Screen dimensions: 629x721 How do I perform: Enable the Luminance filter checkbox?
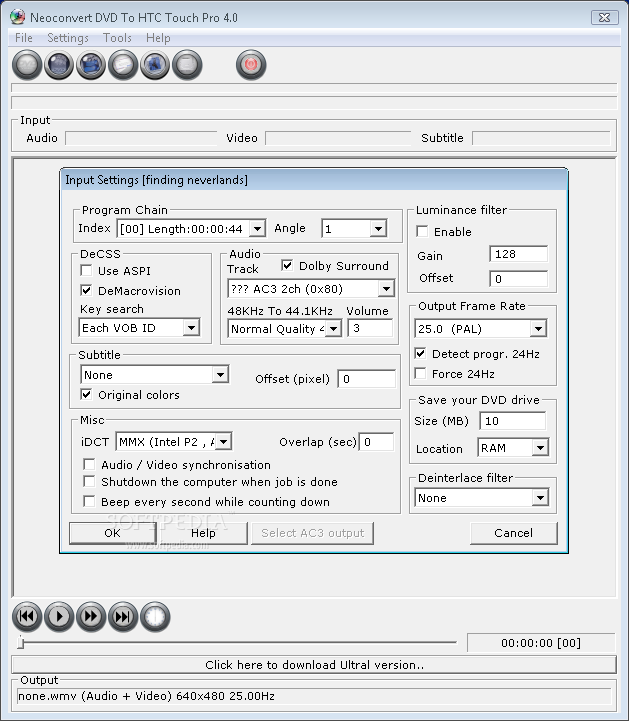pos(422,231)
